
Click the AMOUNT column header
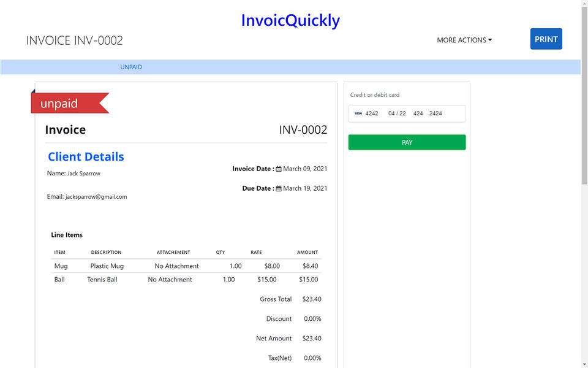(307, 252)
